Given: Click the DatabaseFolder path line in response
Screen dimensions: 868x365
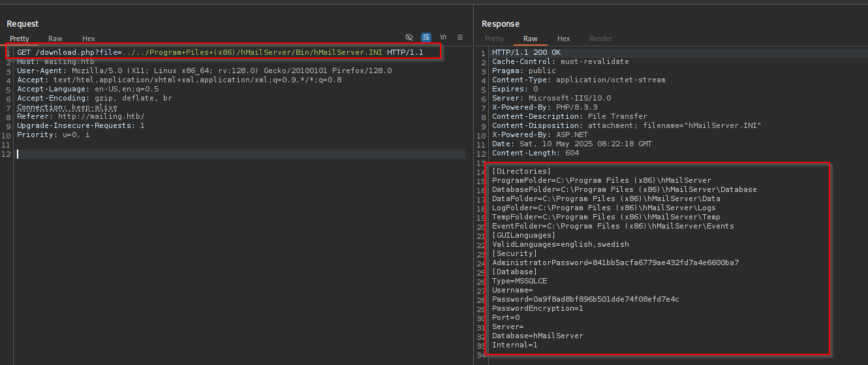Looking at the screenshot, I should (625, 189).
